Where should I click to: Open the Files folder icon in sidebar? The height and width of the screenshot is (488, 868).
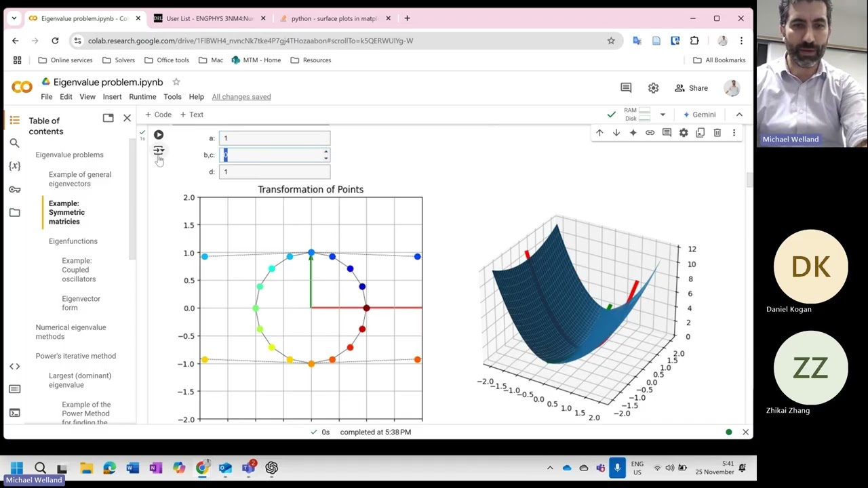[x=14, y=212]
